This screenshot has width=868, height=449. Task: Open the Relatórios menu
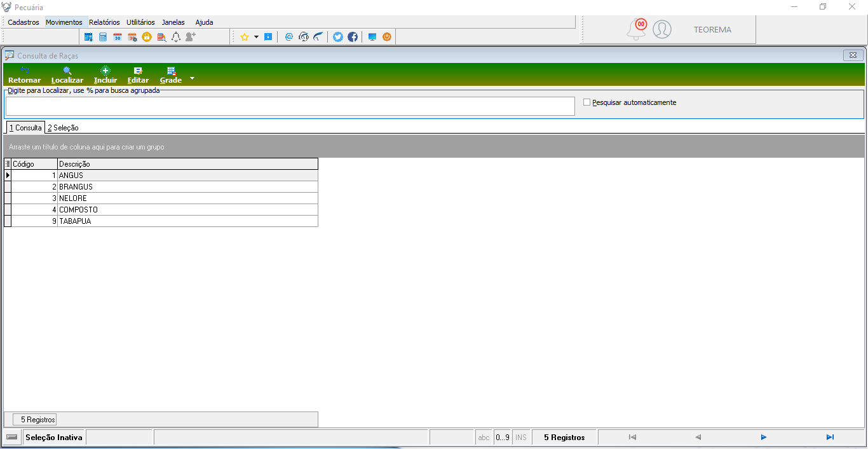pos(104,22)
